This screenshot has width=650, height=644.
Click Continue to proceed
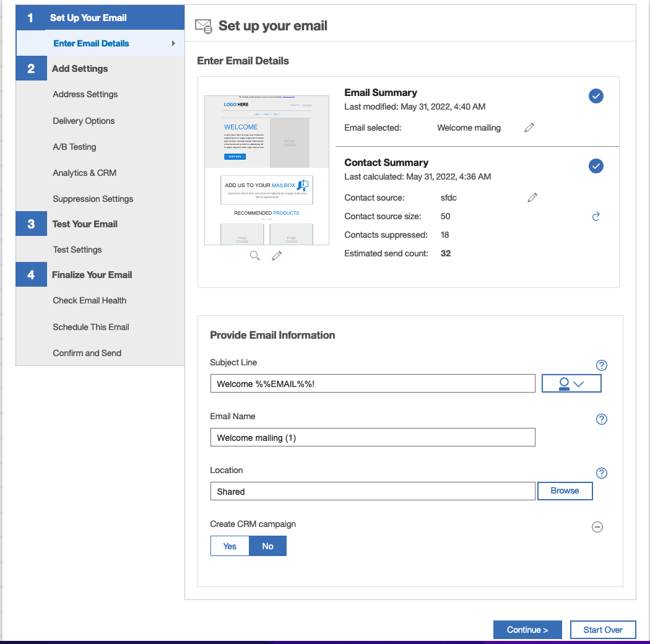click(x=527, y=629)
